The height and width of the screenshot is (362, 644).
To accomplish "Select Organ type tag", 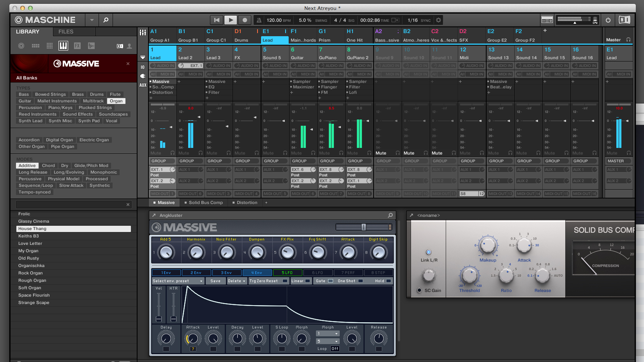I will (x=116, y=101).
